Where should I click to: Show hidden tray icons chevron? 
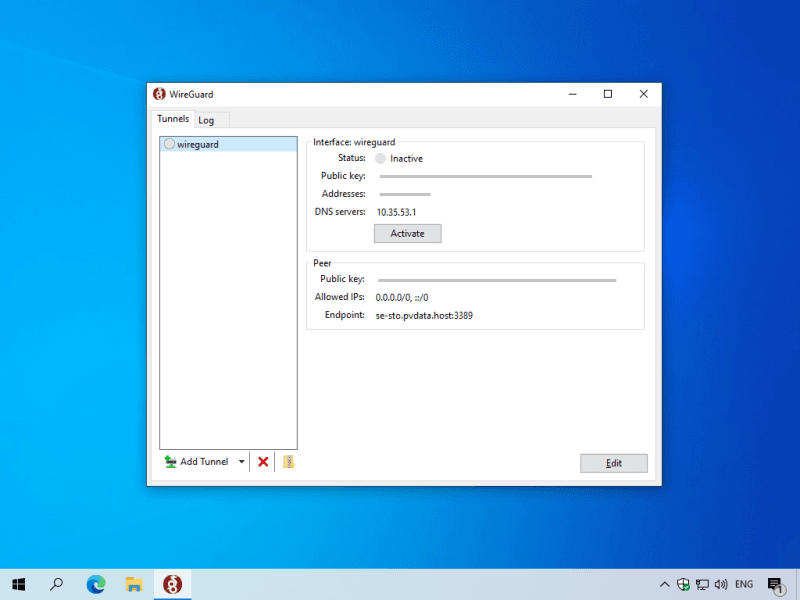[664, 584]
